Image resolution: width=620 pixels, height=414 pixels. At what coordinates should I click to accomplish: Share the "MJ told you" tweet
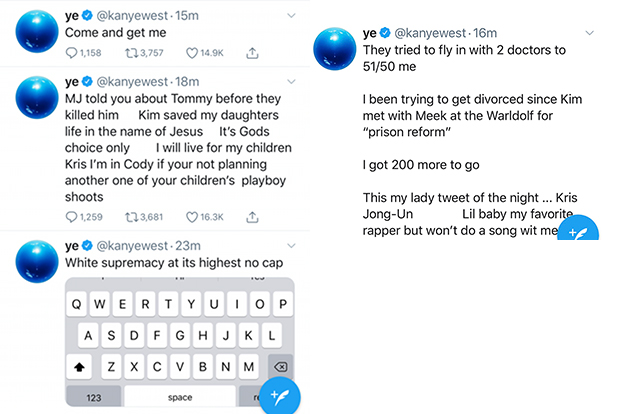(x=254, y=216)
